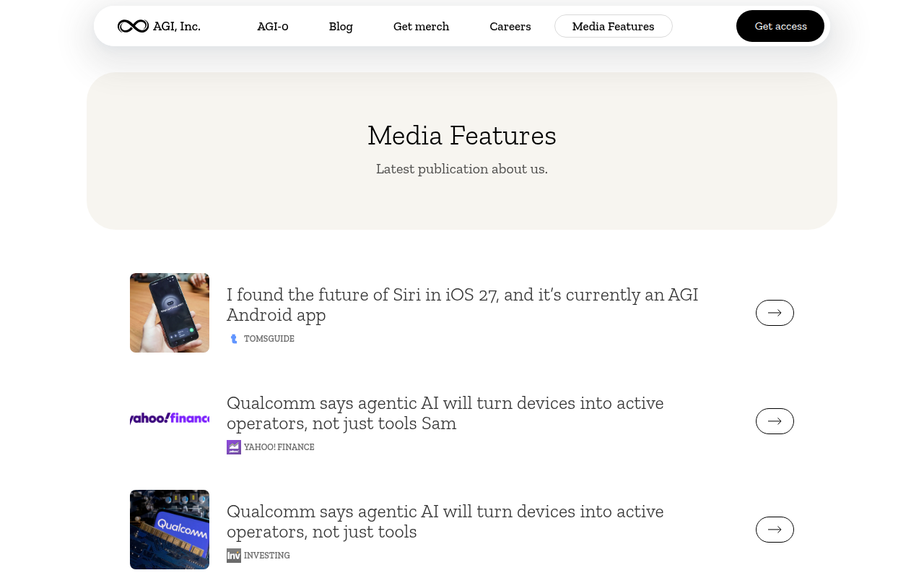
Task: Open headline ending with 'not just tools Sam'
Action: point(445,413)
